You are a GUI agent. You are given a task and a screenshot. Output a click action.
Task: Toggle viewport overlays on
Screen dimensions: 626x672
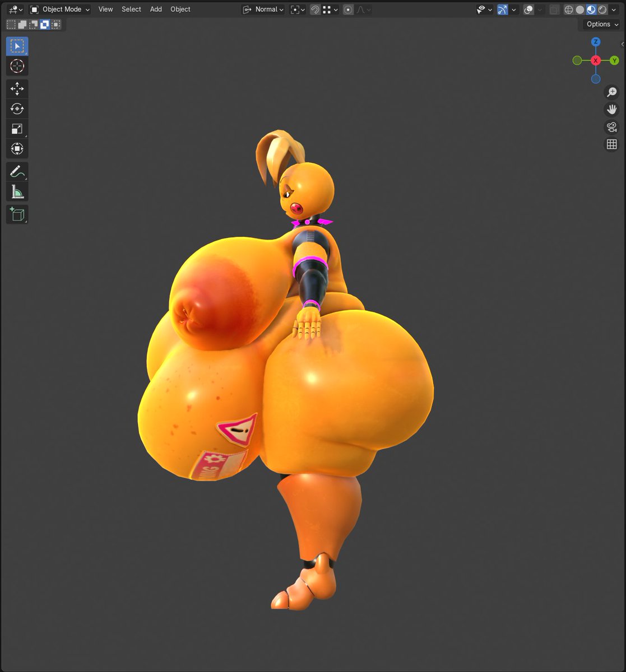coord(528,10)
